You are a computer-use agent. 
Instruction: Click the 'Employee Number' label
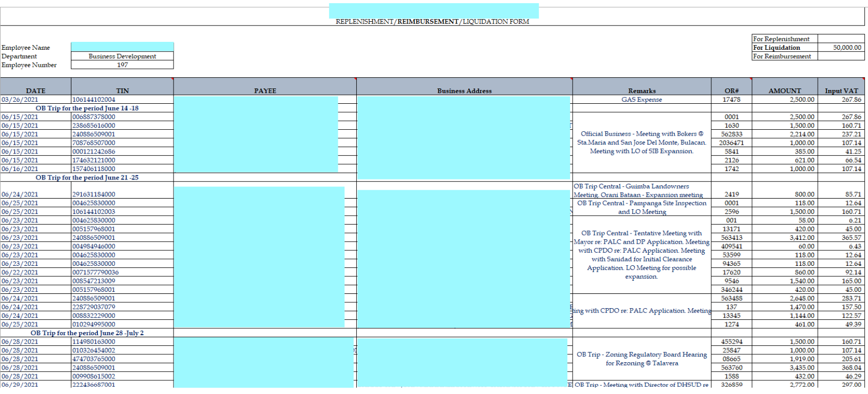29,65
